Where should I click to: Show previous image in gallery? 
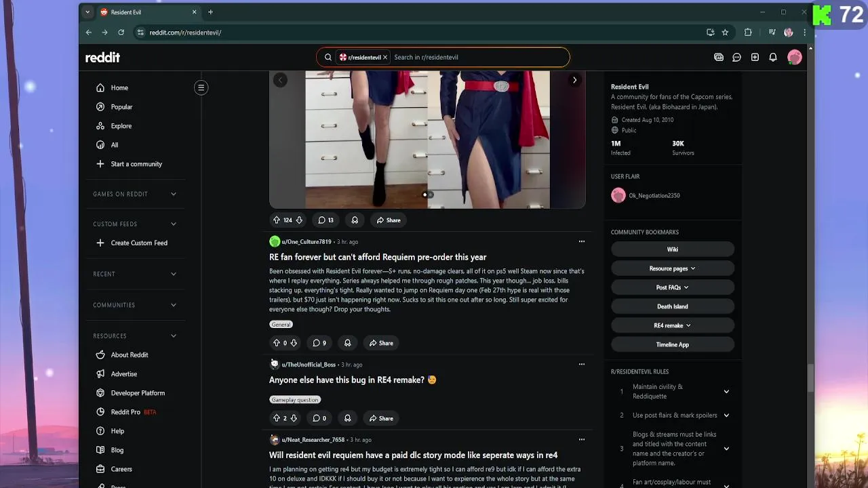click(280, 80)
